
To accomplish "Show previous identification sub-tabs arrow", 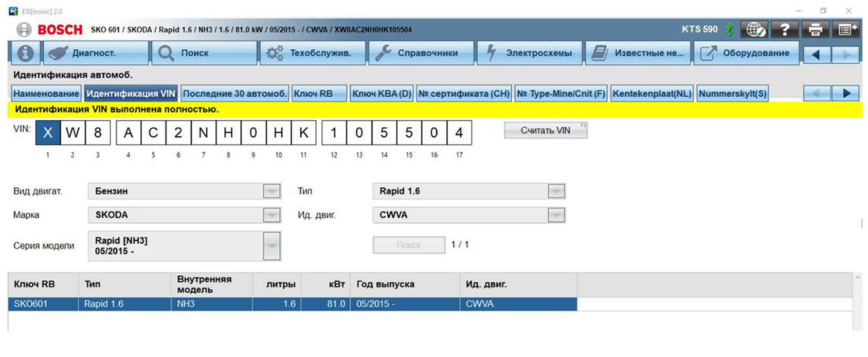I will pos(817,93).
